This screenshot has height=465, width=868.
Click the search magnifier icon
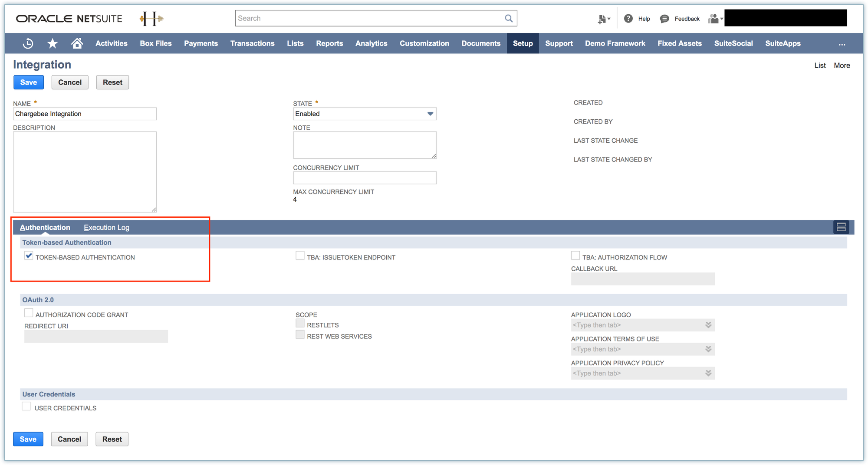point(509,18)
